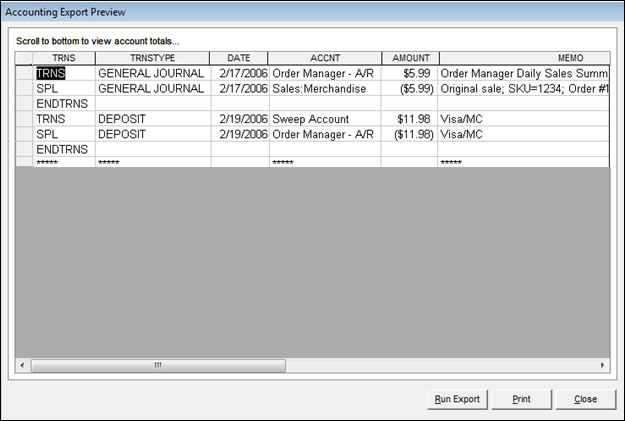This screenshot has width=625, height=421.
Task: Click 2/17/2006 date in the Sales:Merchandise row
Action: pyautogui.click(x=240, y=89)
